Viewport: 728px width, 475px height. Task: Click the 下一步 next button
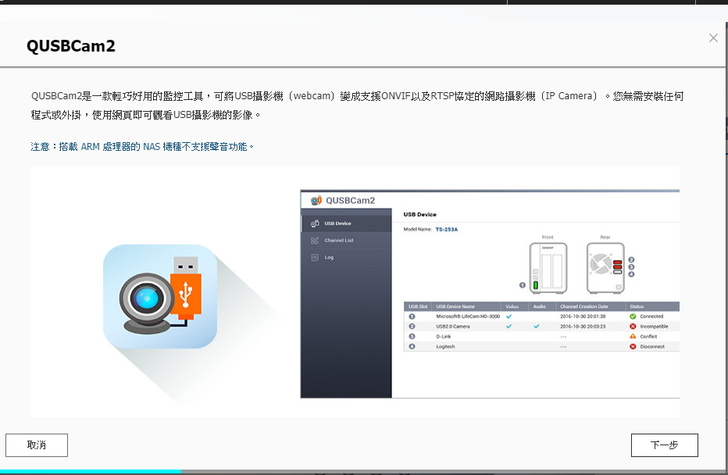pyautogui.click(x=664, y=445)
